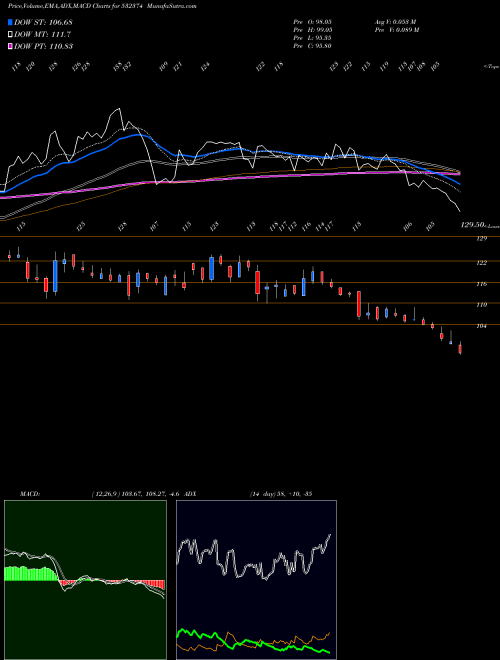The height and width of the screenshot is (660, 500).
Task: Click the green histogram bars in MACD panel
Action: [30, 574]
